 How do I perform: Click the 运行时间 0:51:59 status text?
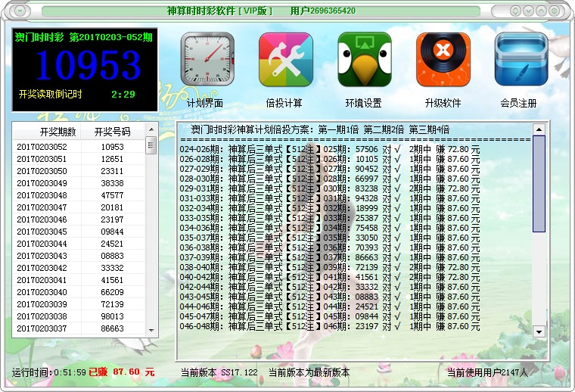[48, 372]
